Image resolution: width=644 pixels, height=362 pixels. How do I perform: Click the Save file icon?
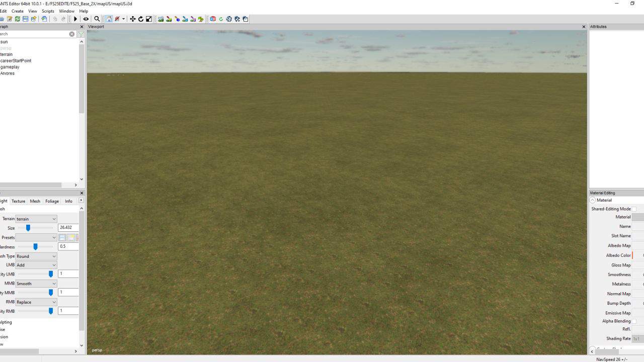(25, 19)
